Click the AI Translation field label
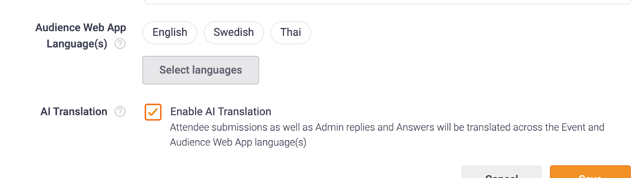Viewport: 644px width, 178px height. click(x=74, y=112)
